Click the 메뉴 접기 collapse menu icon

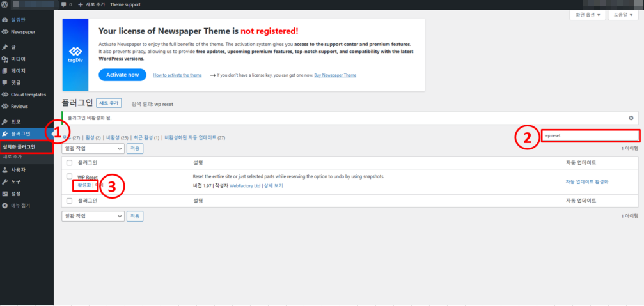5,206
